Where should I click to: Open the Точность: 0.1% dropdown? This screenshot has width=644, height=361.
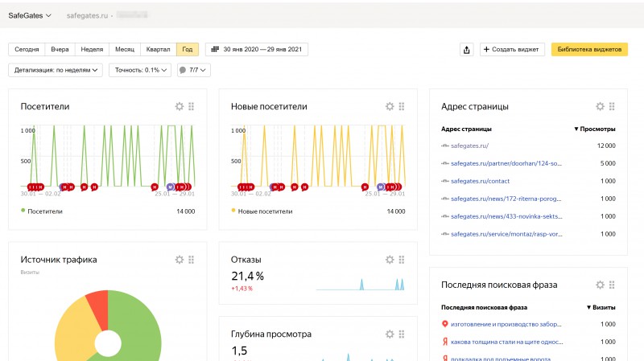click(x=139, y=70)
